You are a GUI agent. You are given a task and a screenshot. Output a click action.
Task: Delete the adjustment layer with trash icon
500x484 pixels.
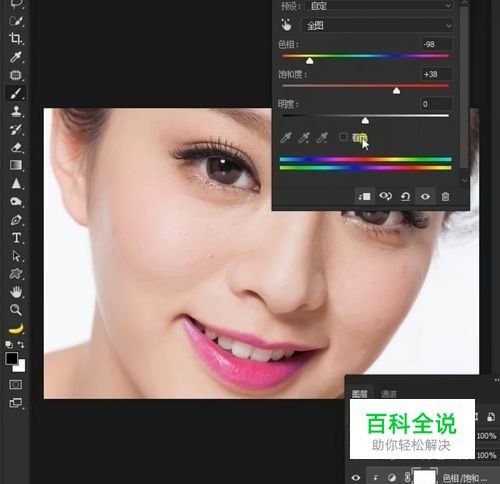click(445, 196)
